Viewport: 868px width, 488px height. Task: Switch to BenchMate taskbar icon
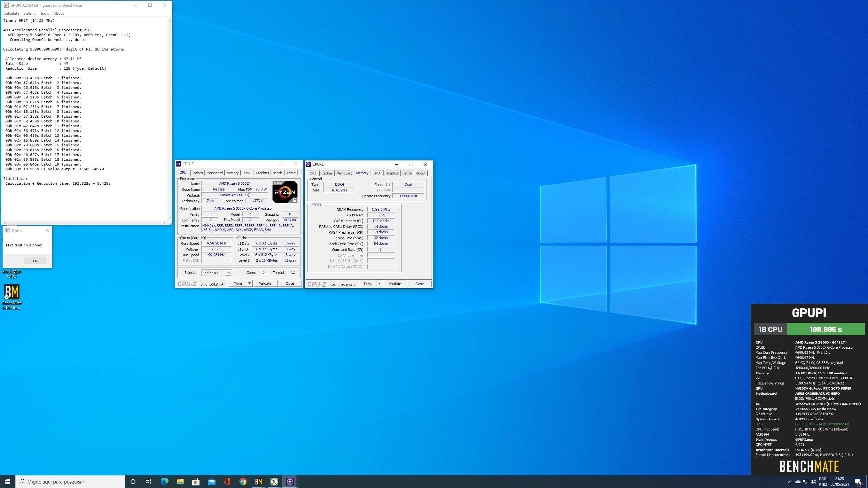(258, 482)
